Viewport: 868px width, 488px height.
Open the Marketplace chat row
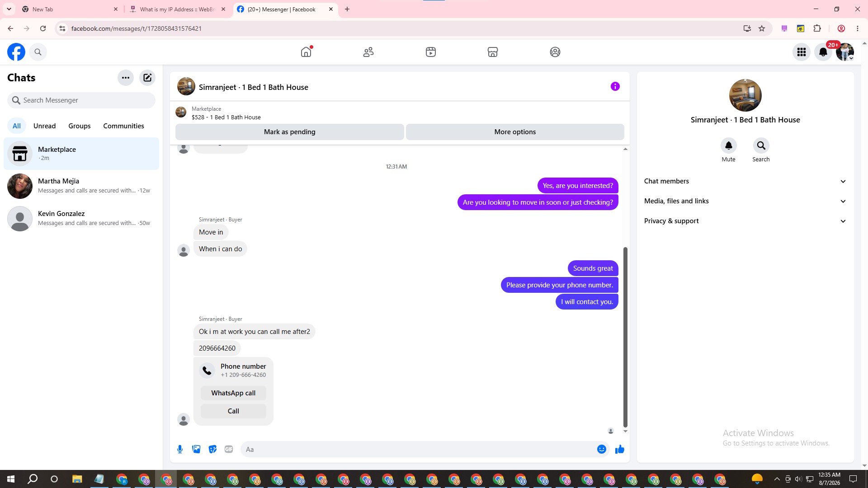point(81,154)
